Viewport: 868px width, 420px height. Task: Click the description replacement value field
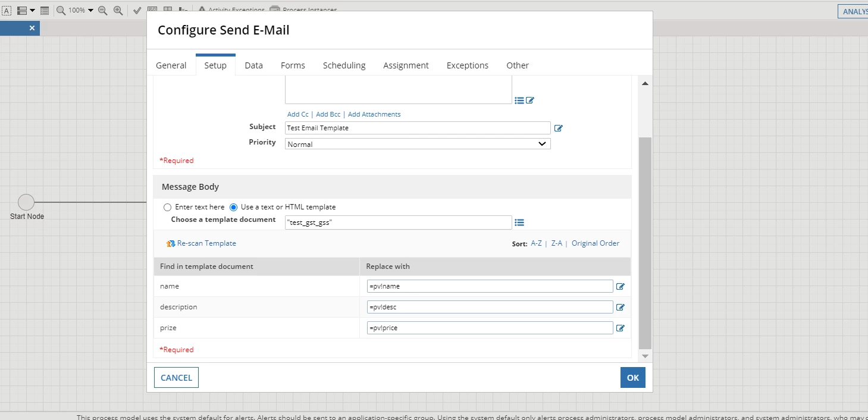pos(490,307)
